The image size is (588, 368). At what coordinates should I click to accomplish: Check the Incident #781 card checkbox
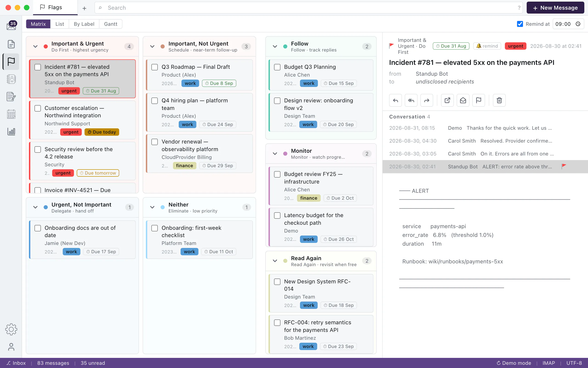[x=38, y=67]
